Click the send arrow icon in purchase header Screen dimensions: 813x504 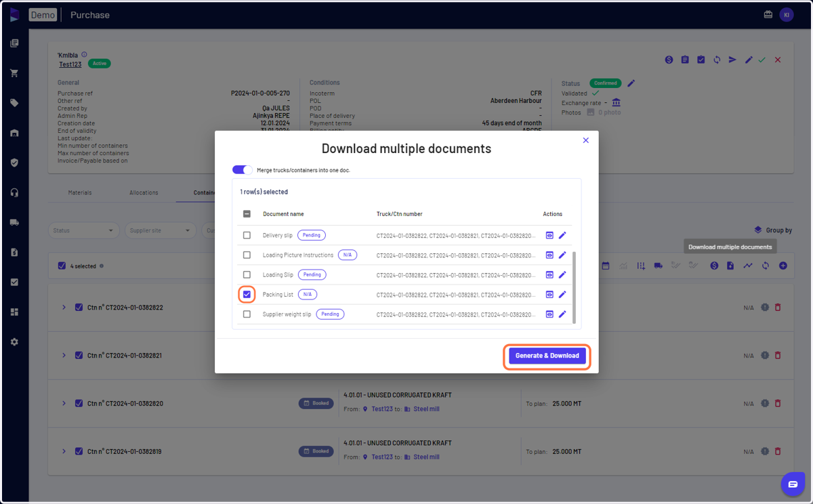(x=732, y=60)
